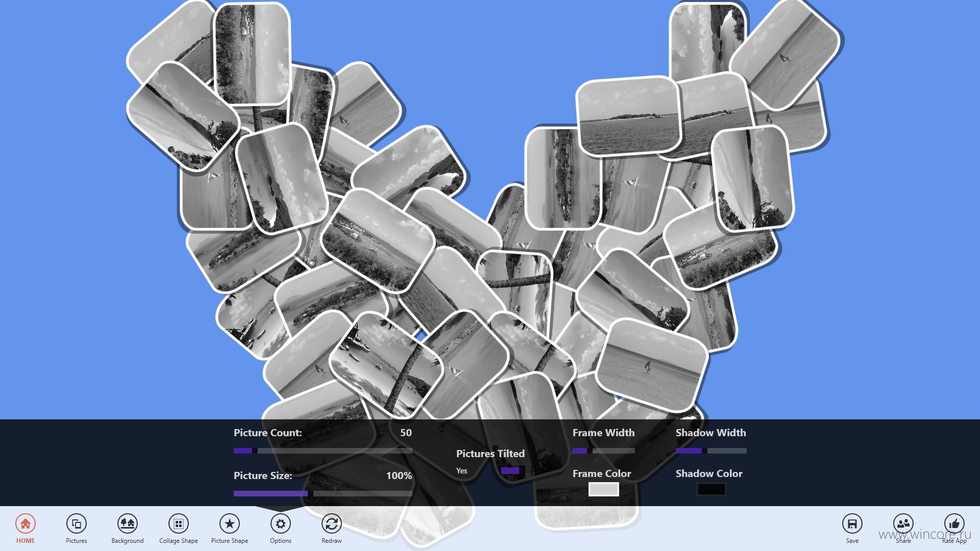
Task: Pick the Frame Color swatch
Action: pyautogui.click(x=604, y=489)
